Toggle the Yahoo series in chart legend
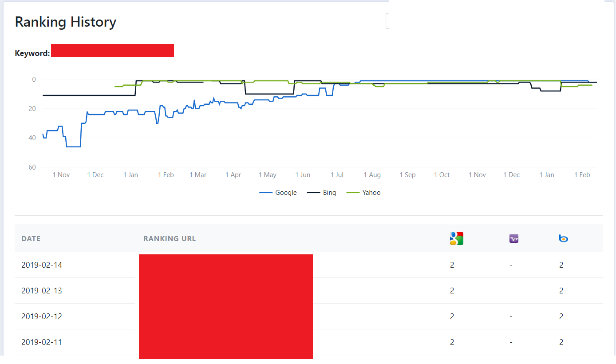 pos(363,193)
